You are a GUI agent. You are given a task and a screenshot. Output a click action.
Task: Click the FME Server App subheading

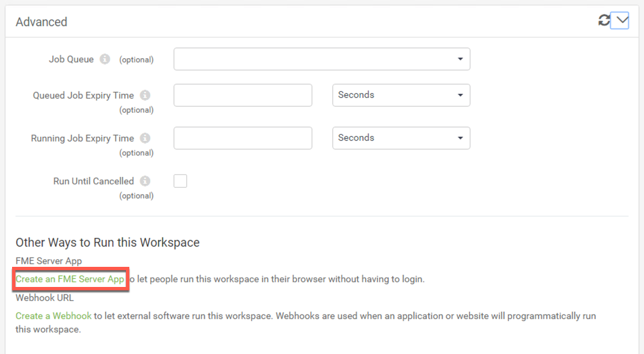(49, 261)
